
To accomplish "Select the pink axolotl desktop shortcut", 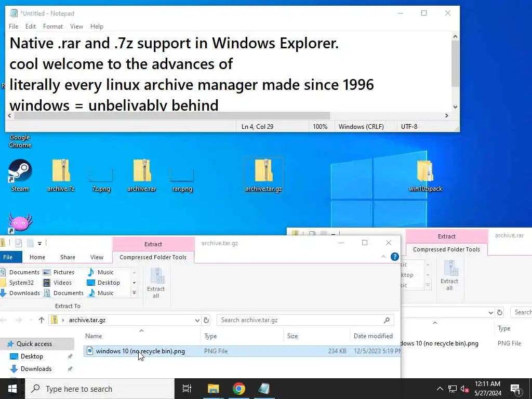I will pos(20,223).
